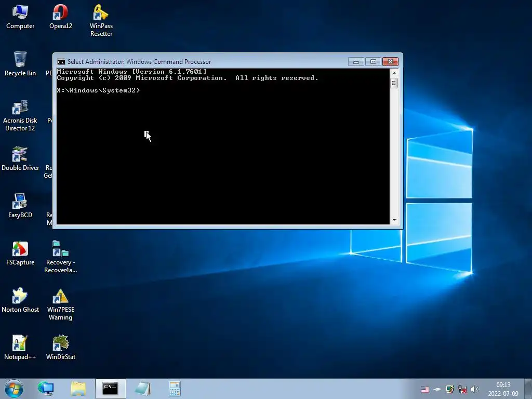Viewport: 532px width, 399px height.
Task: Click the safely remove hardware tray icon
Action: click(437, 389)
